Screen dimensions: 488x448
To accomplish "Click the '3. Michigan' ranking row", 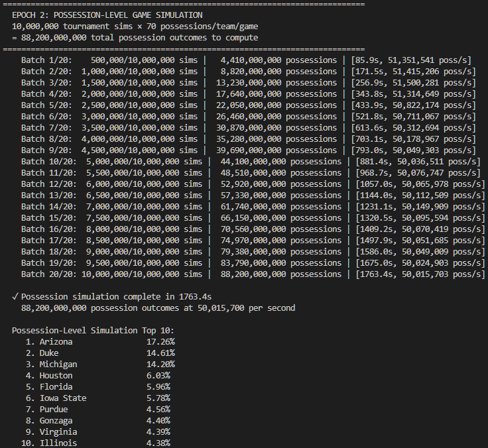I will tap(100, 364).
